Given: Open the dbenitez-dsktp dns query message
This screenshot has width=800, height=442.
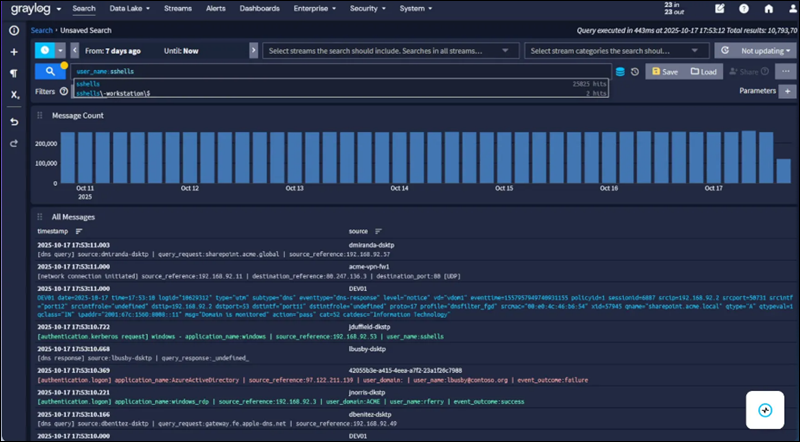Looking at the screenshot, I should click(x=413, y=419).
